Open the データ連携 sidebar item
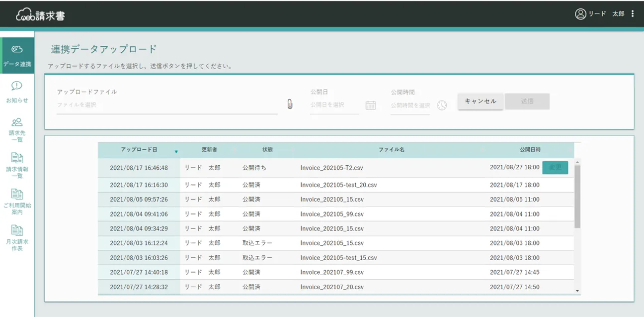This screenshot has width=644, height=317. (x=17, y=55)
